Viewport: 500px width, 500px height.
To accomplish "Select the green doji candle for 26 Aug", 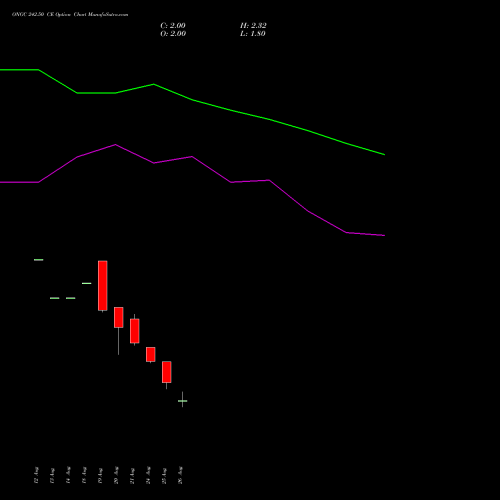I will click(x=182, y=401).
